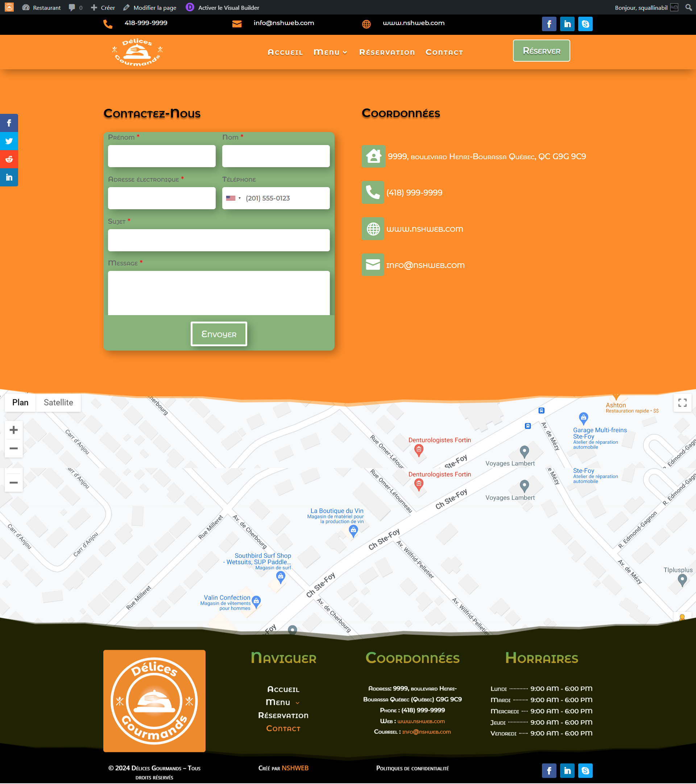This screenshot has width=696, height=784.
Task: Zoom in on the map
Action: pos(13,430)
